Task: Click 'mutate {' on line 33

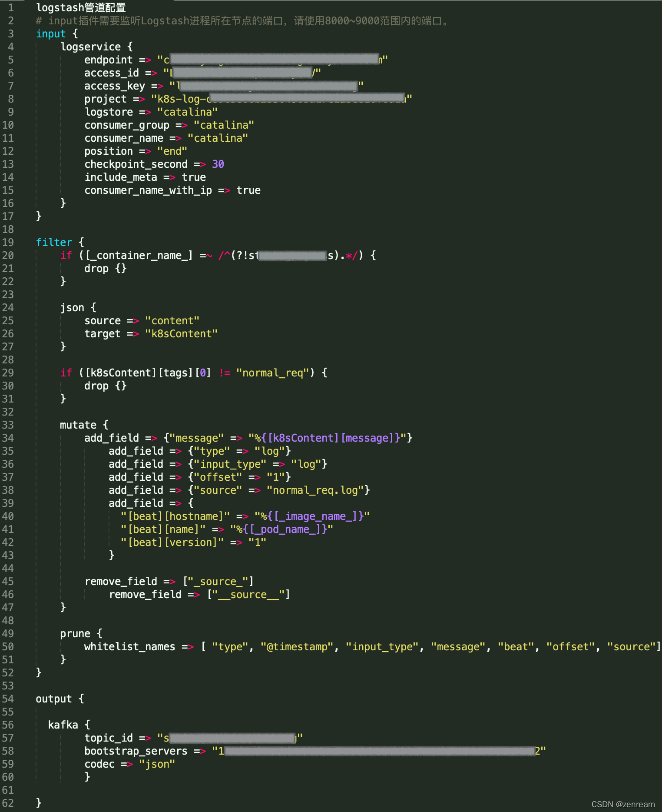Action: (x=84, y=425)
